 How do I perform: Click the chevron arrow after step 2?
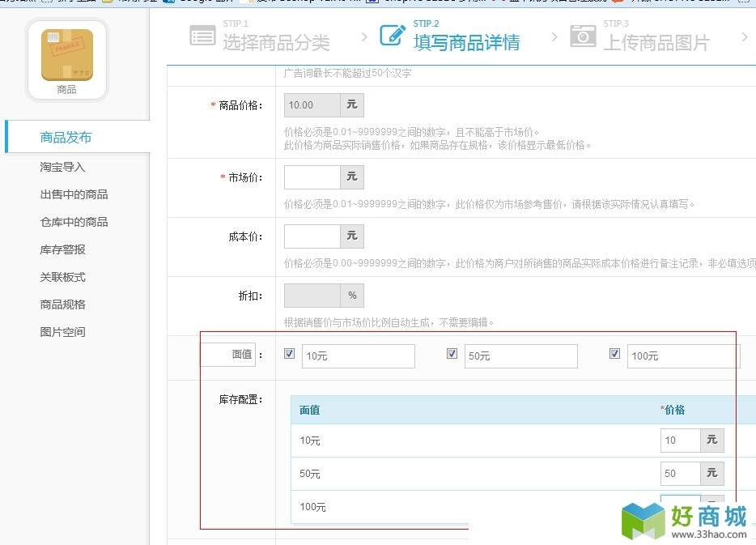pos(554,36)
